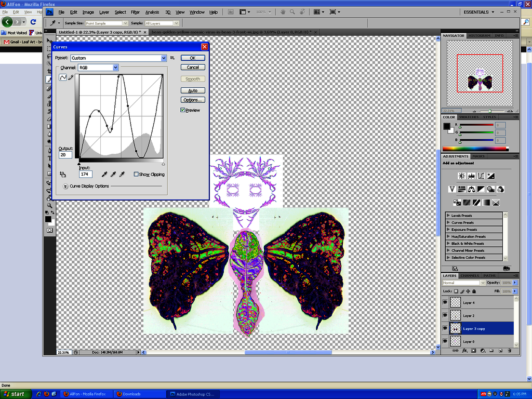The width and height of the screenshot is (532, 399).
Task: Add a Gradient Map adjustment
Action: [x=486, y=203]
